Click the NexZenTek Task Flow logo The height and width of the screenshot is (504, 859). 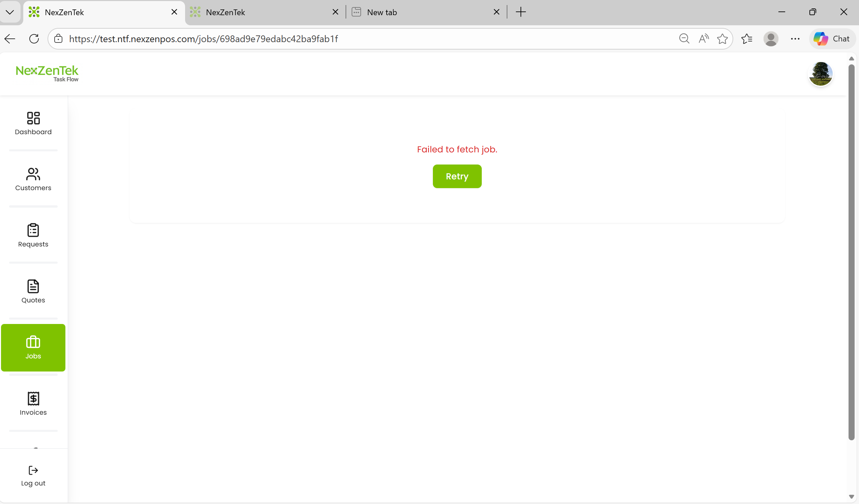click(47, 73)
